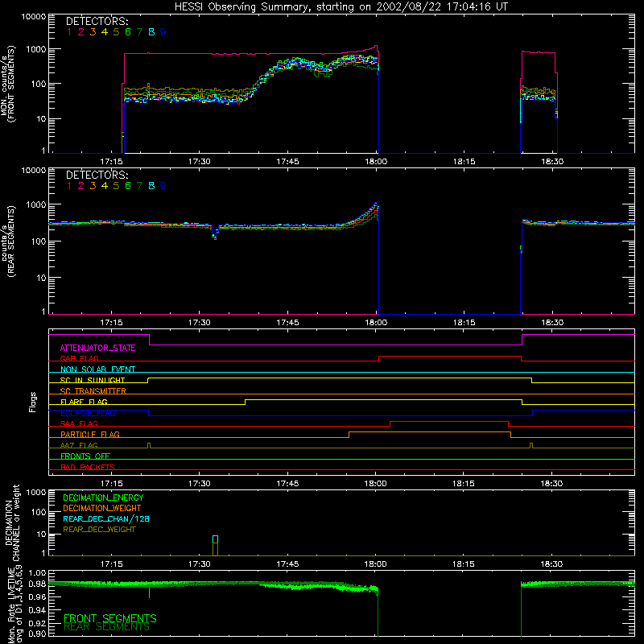Click the SC_TRANSMITTER flag label

pyautogui.click(x=93, y=390)
